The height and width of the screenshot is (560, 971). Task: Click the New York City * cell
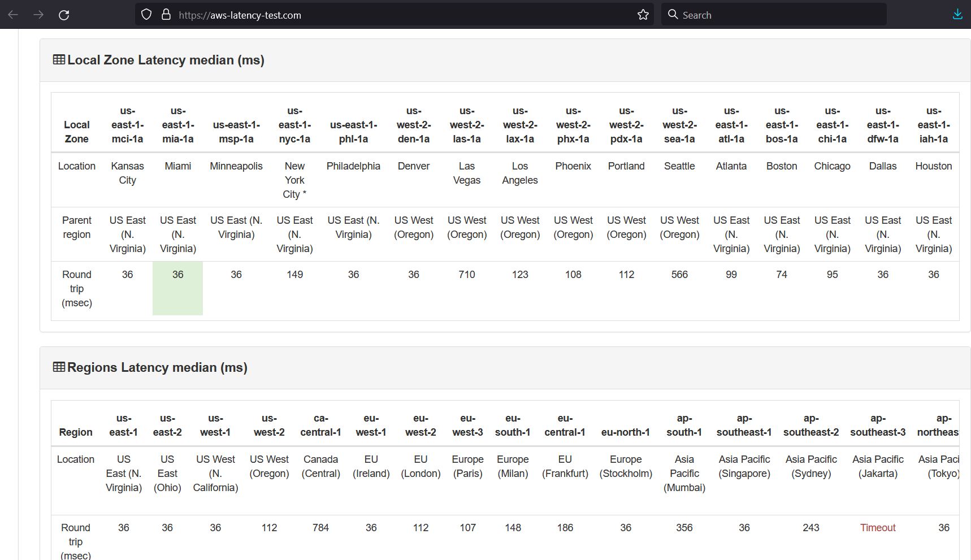point(294,180)
